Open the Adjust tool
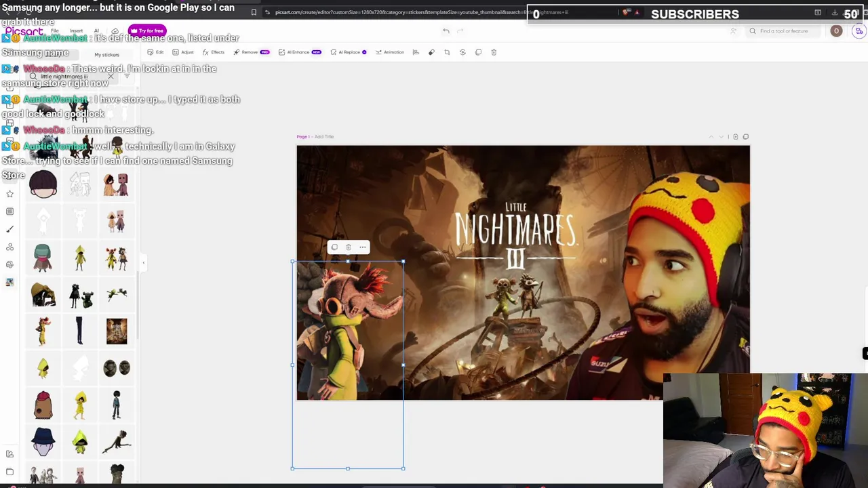Screen dimensions: 868x488 (x=183, y=52)
